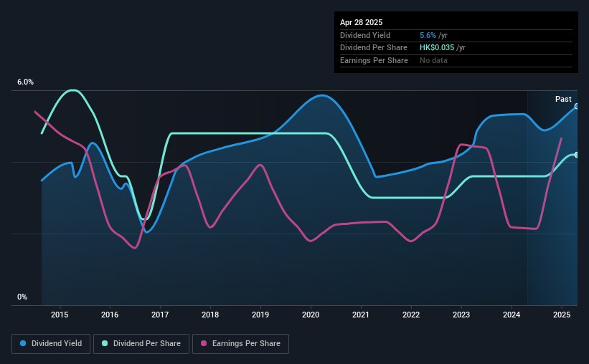Image resolution: width=589 pixels, height=364 pixels.
Task: Click the blue Dividend Yield legend dot
Action: 23,343
